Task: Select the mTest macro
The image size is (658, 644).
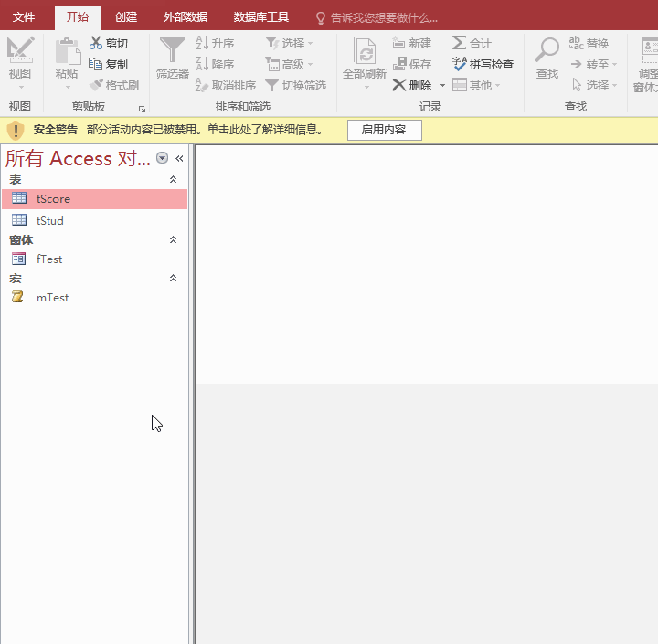Action: click(x=94, y=298)
